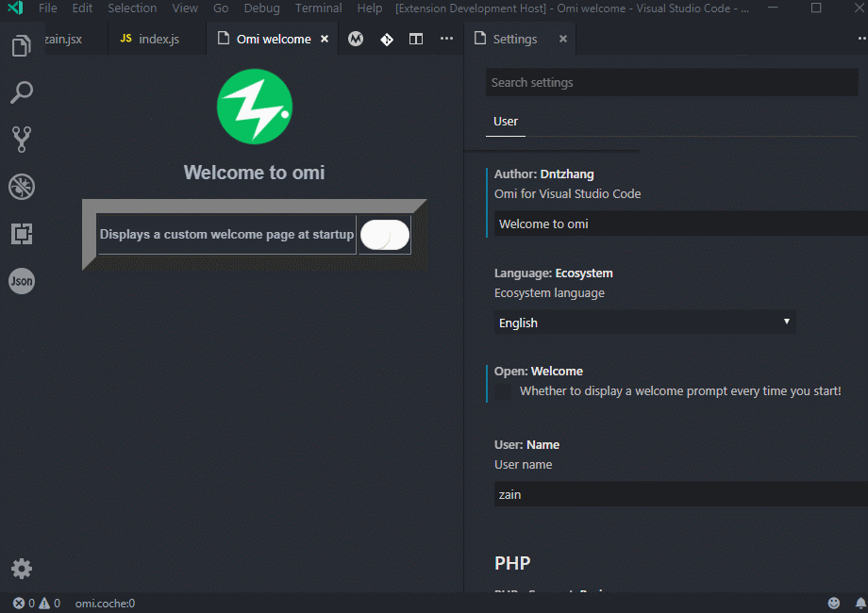Open the File menu
Image resolution: width=868 pixels, height=613 pixels.
47,8
